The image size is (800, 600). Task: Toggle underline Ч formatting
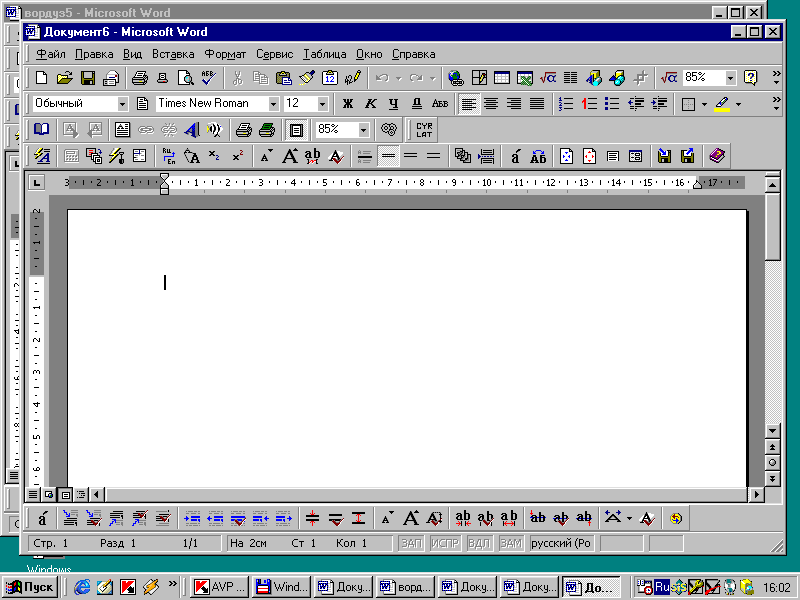point(393,104)
